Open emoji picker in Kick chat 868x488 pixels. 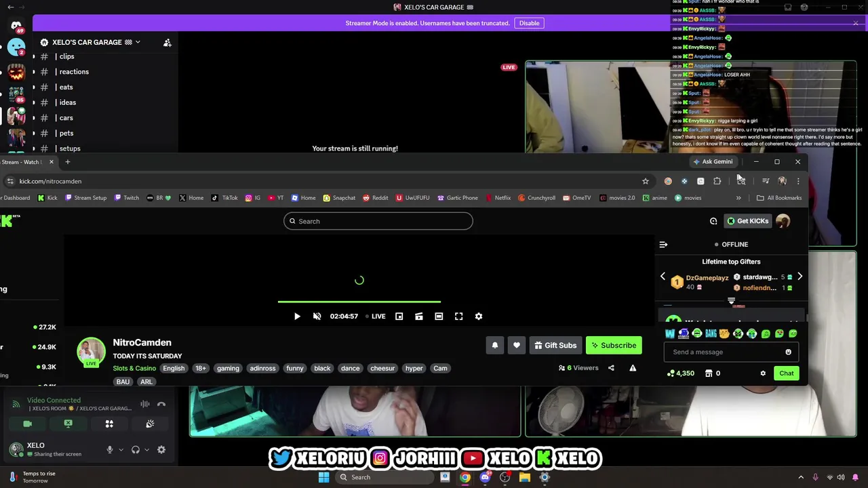pos(788,352)
